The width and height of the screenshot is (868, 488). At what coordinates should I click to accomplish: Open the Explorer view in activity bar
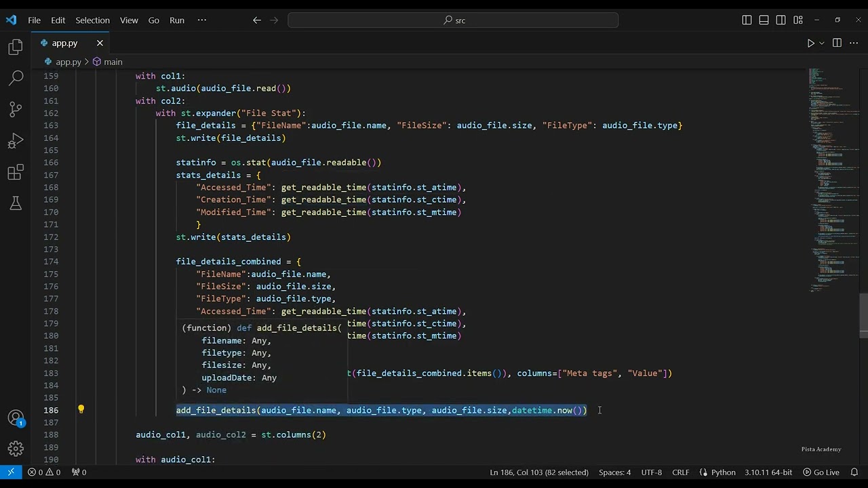coord(16,47)
